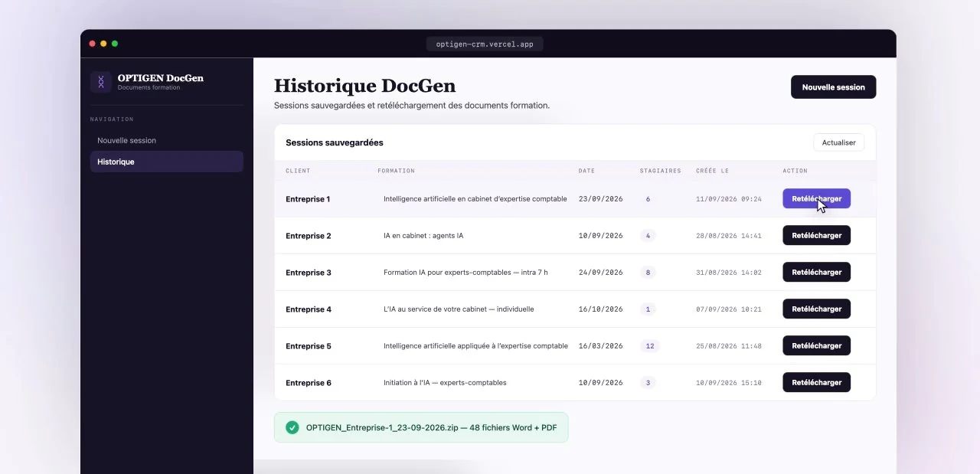Image resolution: width=980 pixels, height=474 pixels.
Task: Click the yellow minimize window dot
Action: [x=103, y=44]
